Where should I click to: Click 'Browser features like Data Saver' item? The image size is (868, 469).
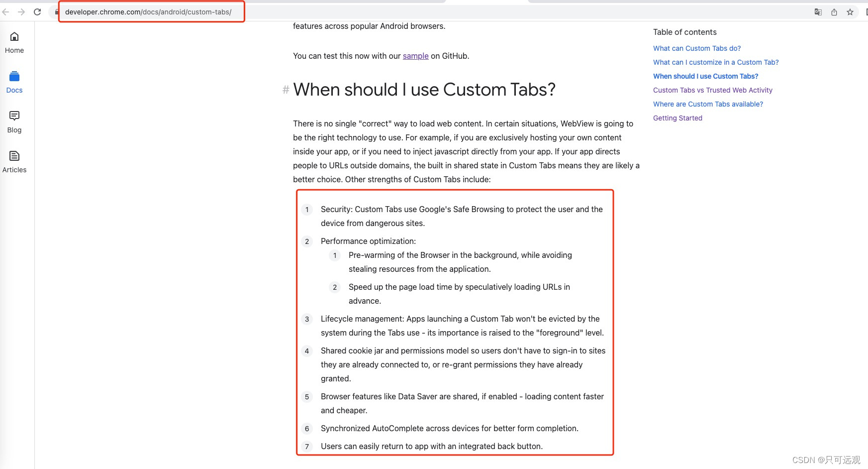(462, 403)
